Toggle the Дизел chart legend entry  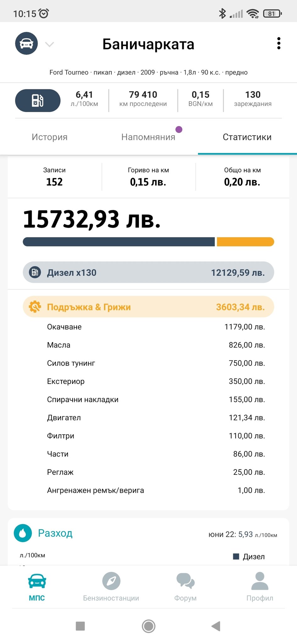tap(249, 557)
